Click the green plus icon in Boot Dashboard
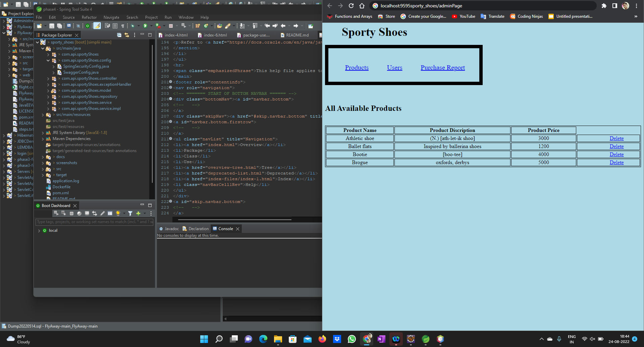Viewport: 644px width, 347px height. coord(139,213)
